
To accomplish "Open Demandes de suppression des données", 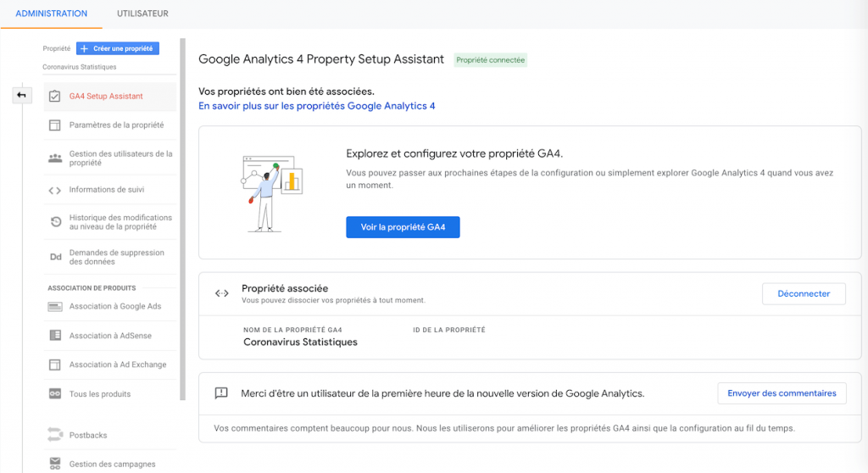I will (x=110, y=257).
